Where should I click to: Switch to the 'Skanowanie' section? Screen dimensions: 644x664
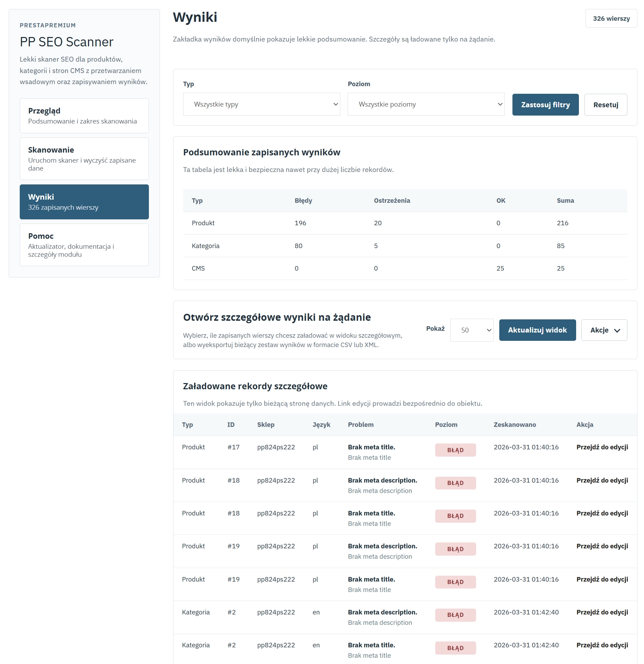tap(84, 158)
